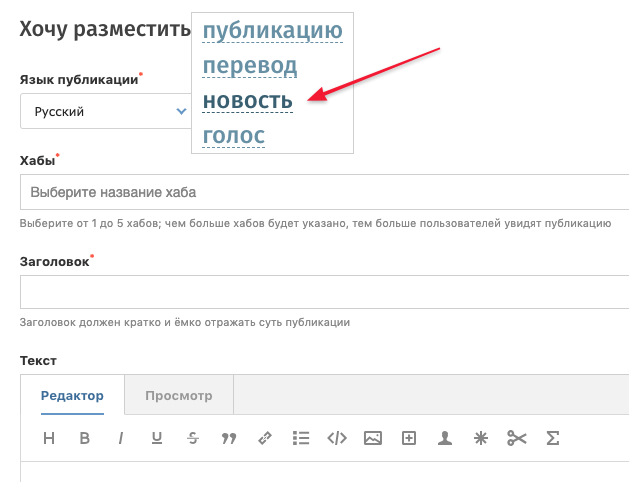The width and height of the screenshot is (629, 482).
Task: Insert a formula with the sigma icon
Action: point(553,438)
